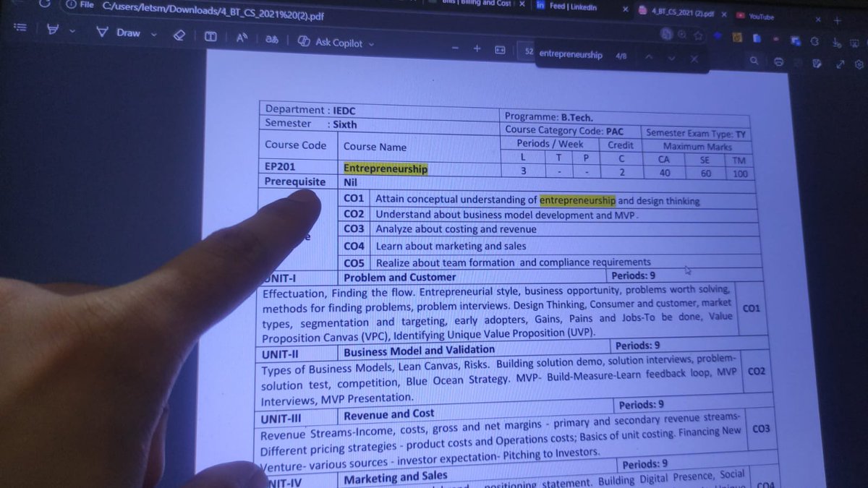The width and height of the screenshot is (868, 488).
Task: Click the Problem and Customer heading
Action: (400, 277)
